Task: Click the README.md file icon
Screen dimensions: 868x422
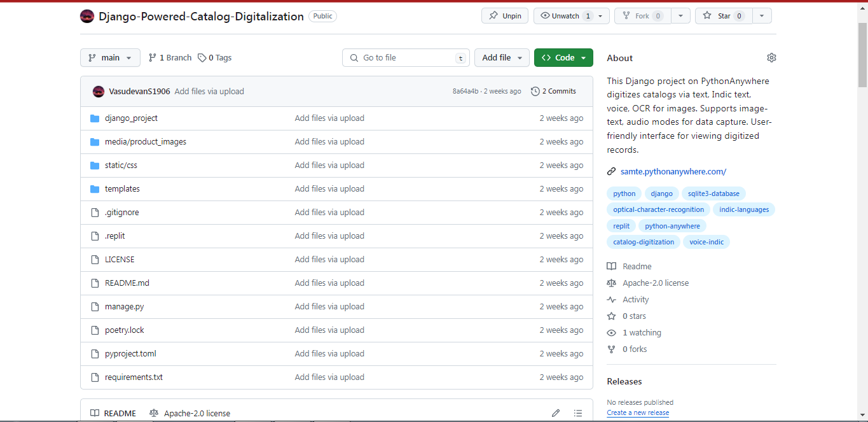Action: pos(95,283)
